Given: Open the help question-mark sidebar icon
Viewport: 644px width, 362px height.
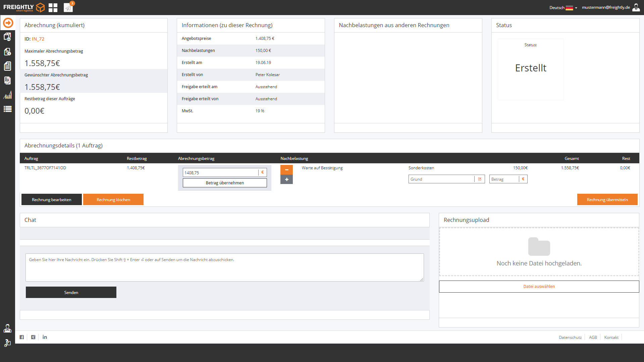Looking at the screenshot, I should click(7, 343).
